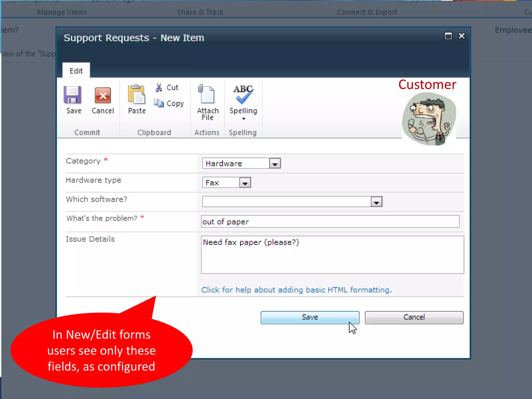This screenshot has width=532, height=399.
Task: Click the Actions group label
Action: (x=207, y=132)
